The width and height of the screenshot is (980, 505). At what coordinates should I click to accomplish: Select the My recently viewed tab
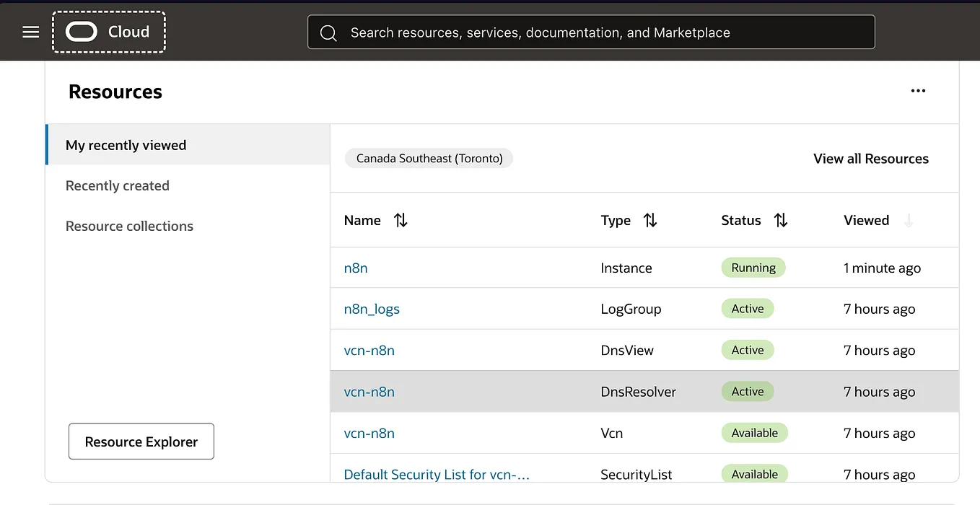(x=126, y=145)
